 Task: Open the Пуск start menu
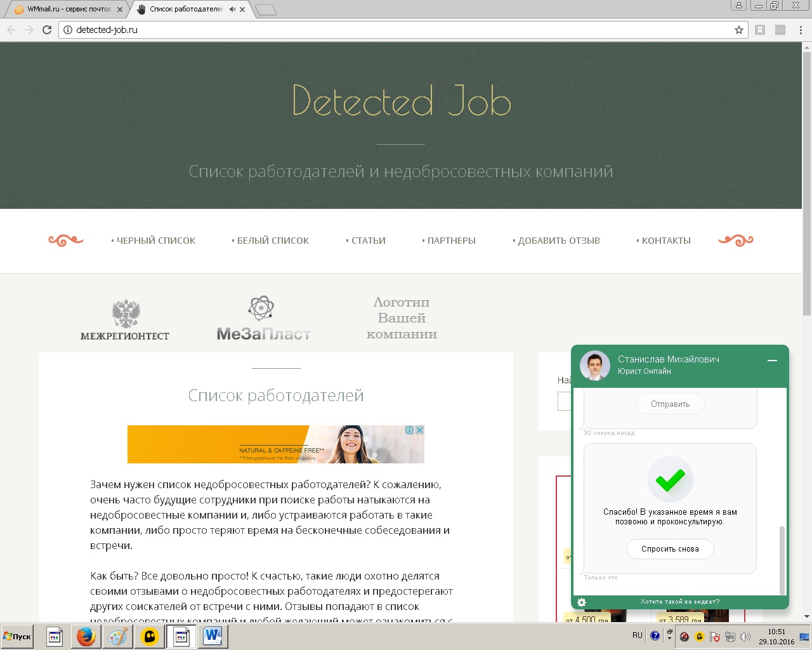click(x=17, y=636)
